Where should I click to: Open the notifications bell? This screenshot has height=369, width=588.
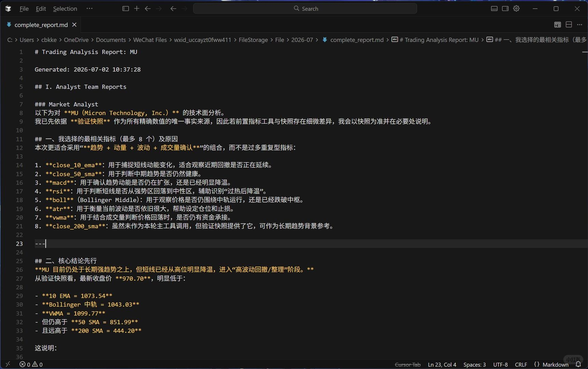pos(578,364)
